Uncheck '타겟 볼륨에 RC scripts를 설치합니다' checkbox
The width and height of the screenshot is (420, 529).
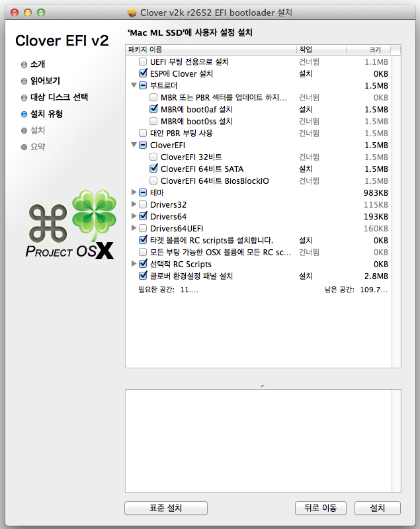tap(143, 240)
